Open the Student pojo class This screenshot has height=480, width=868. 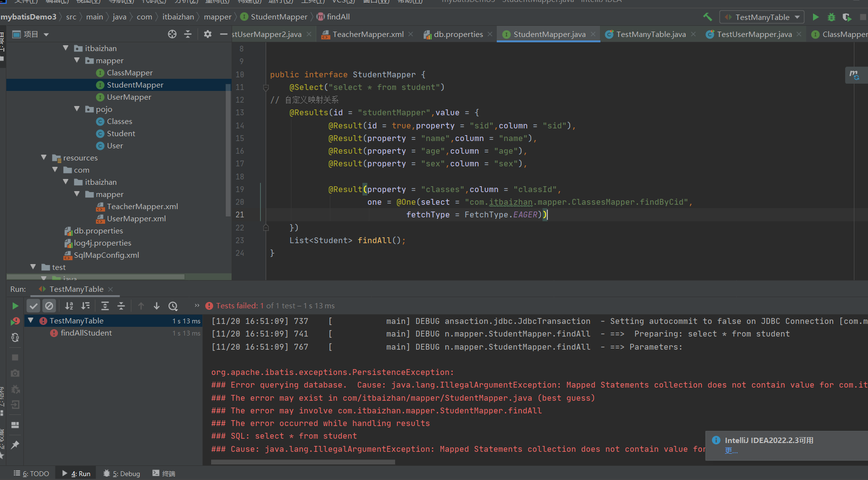tap(121, 133)
